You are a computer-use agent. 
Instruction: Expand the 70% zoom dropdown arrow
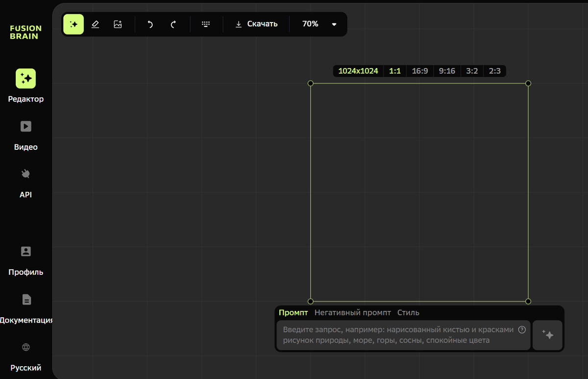[334, 24]
